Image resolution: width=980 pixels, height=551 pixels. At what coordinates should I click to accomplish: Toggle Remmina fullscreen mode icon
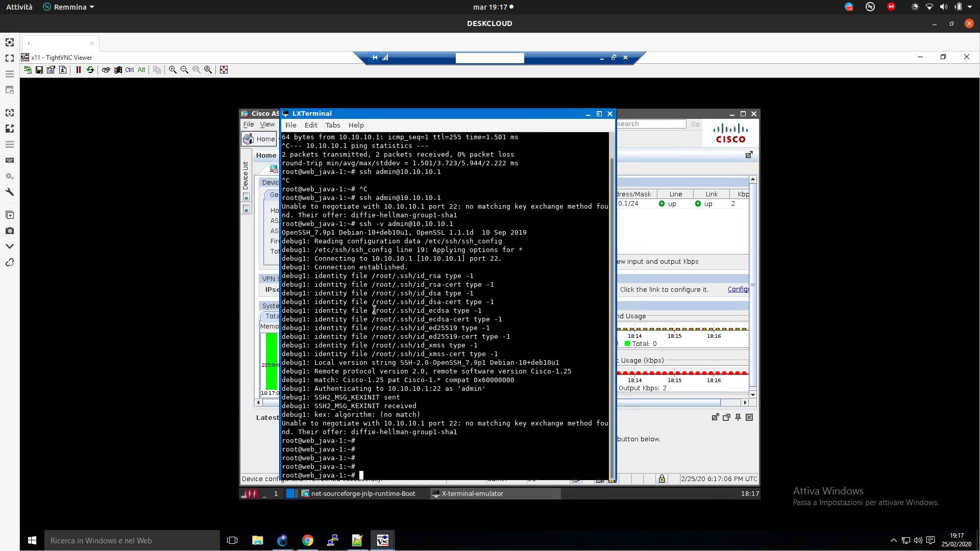10,58
